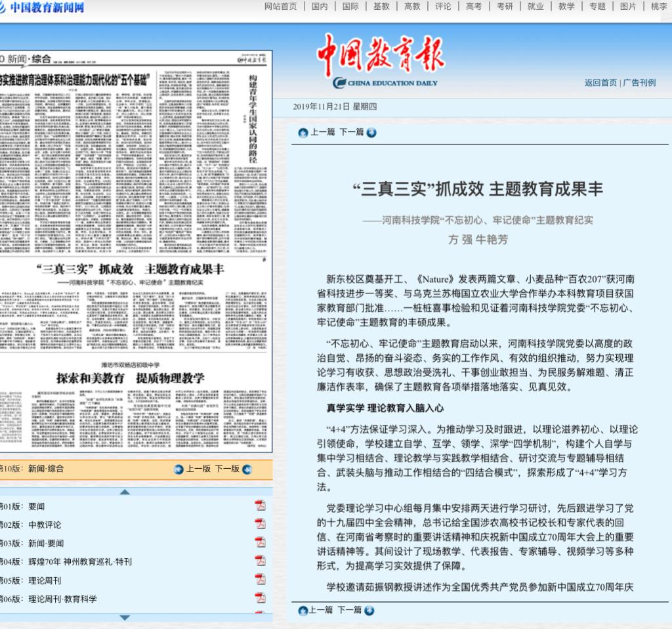
Task: Download the 第02版 中教评论 PDF
Action: click(x=260, y=524)
